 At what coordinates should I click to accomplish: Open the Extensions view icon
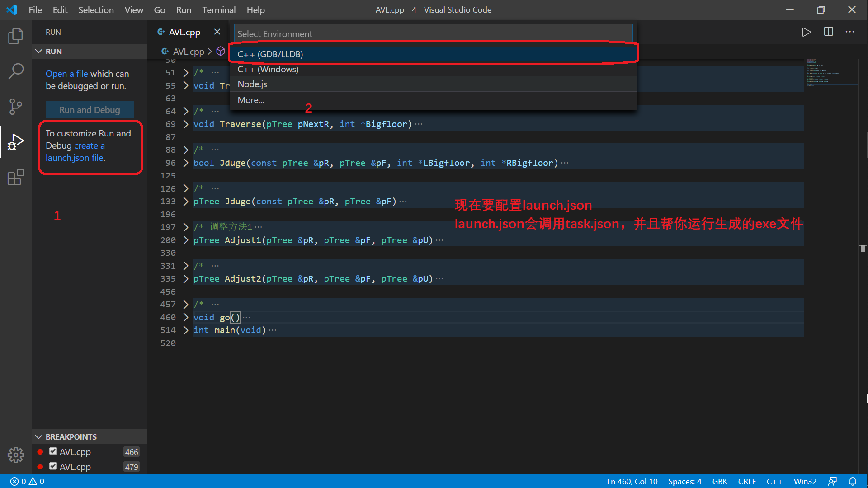[x=16, y=177]
